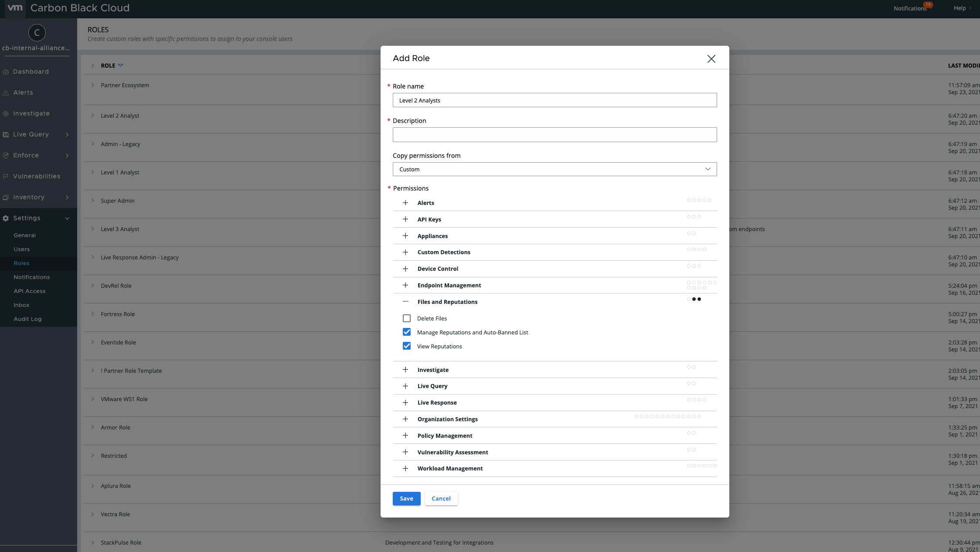This screenshot has width=980, height=552.
Task: Click the Live Query sidebar icon
Action: tap(6, 135)
